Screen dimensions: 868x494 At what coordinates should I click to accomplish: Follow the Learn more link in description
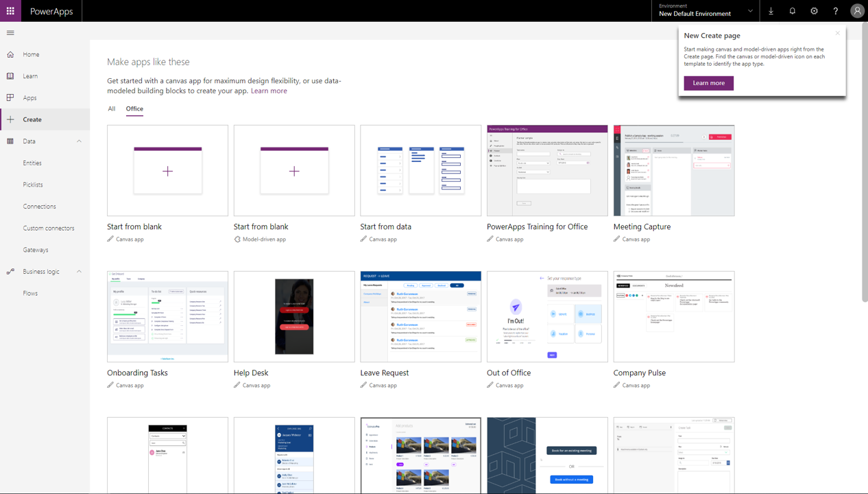click(269, 91)
